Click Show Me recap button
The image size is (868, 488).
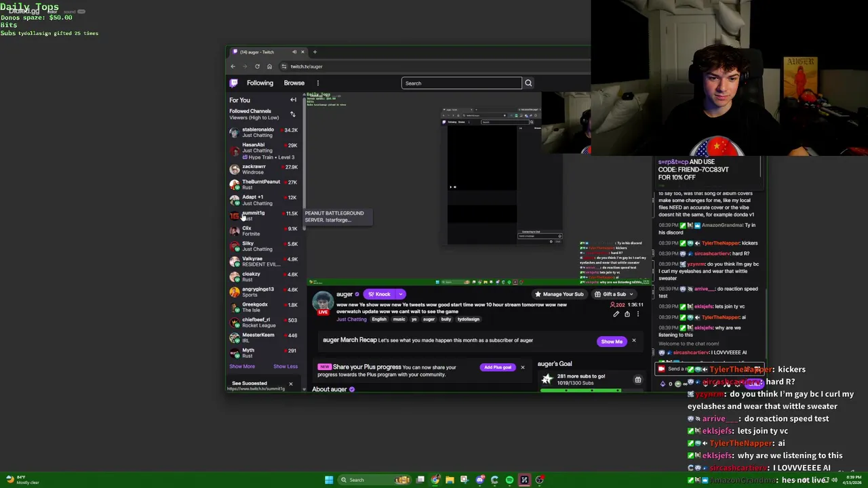[611, 342]
